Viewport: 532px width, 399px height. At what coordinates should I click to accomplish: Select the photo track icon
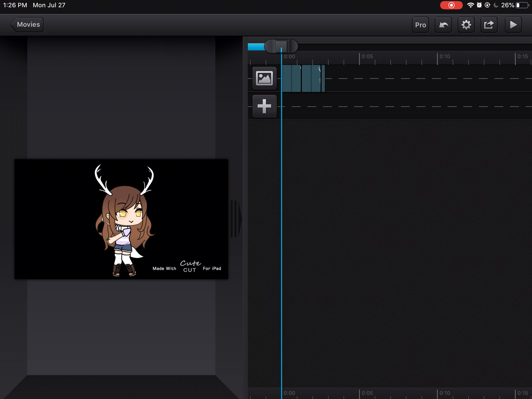coord(264,78)
